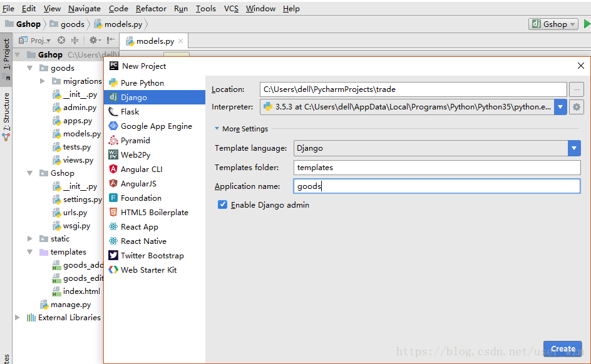Image resolution: width=591 pixels, height=364 pixels.
Task: Select Pure Python project type
Action: tap(155, 83)
